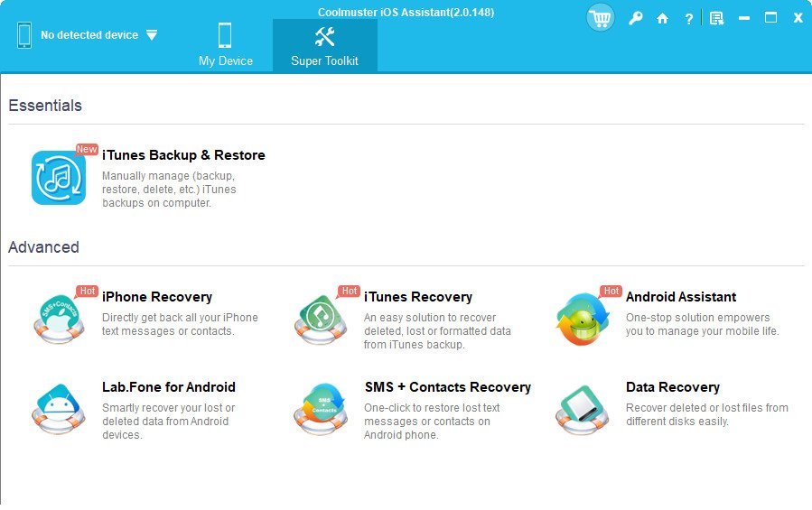Click the SMS + Contacts Recovery title
Screen dimensions: 812x510
[x=448, y=386]
